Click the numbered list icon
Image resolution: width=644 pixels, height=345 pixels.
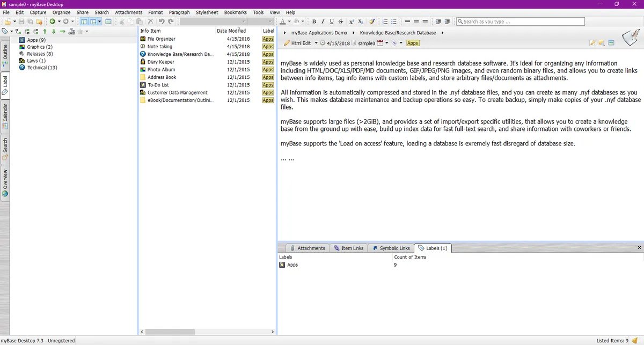click(385, 21)
